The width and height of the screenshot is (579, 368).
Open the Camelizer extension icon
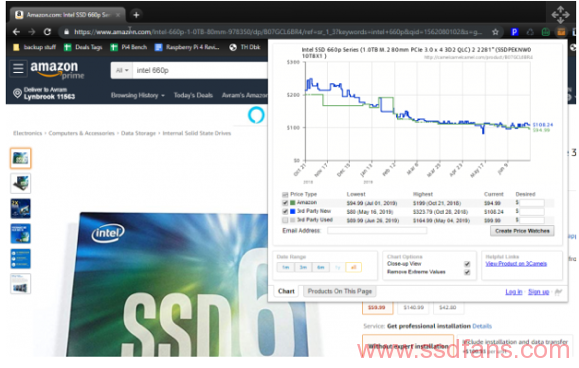(x=561, y=32)
